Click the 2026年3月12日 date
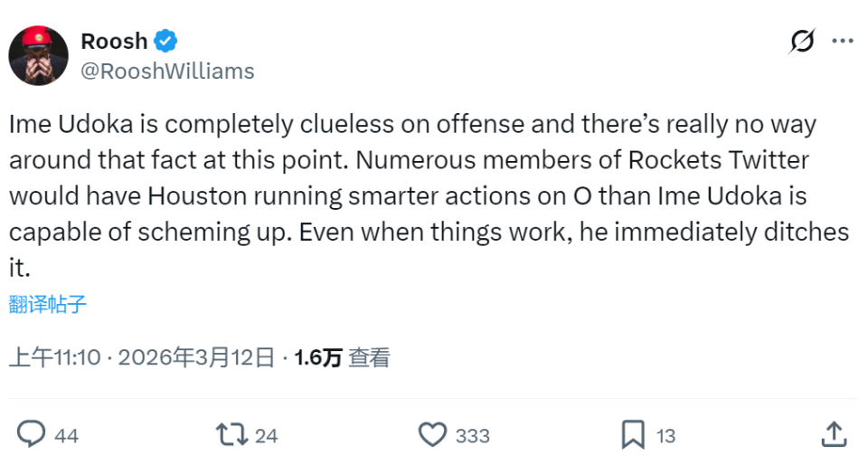 [x=195, y=357]
